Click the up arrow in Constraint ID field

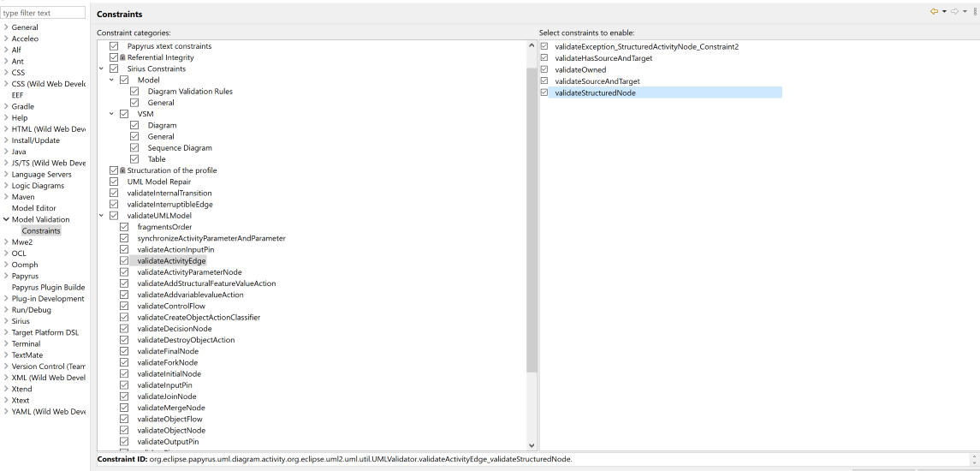point(974,456)
